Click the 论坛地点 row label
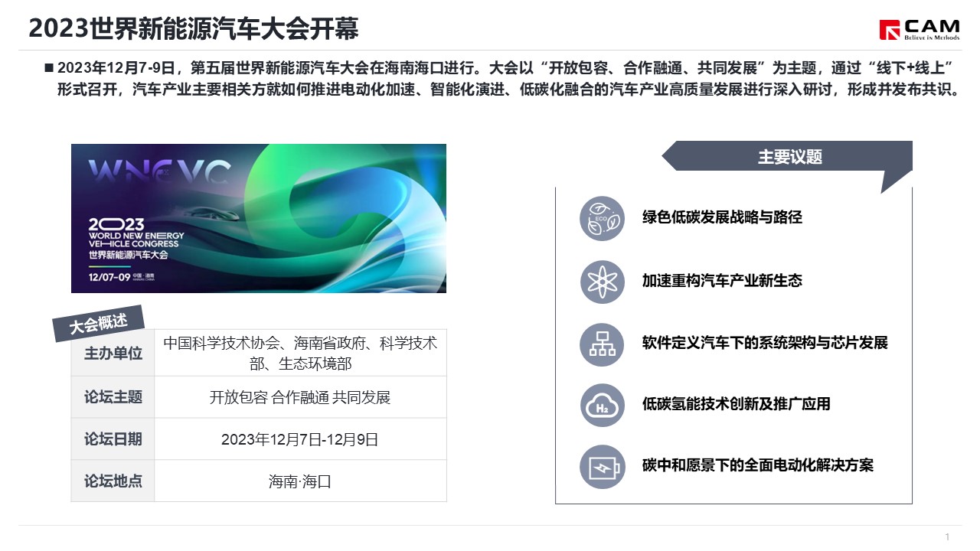Viewport: 980px width, 551px height. click(113, 481)
